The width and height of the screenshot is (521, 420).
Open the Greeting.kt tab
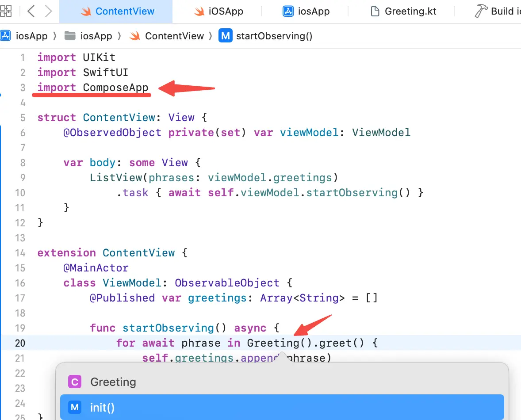click(x=403, y=11)
